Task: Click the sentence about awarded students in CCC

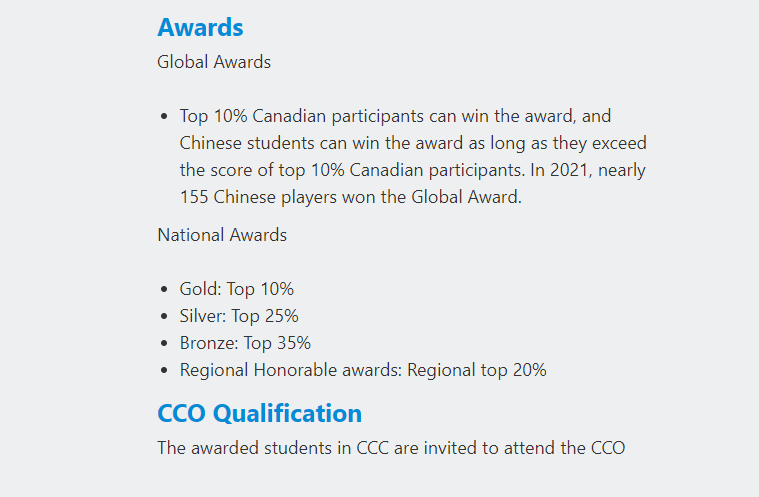Action: (x=391, y=448)
